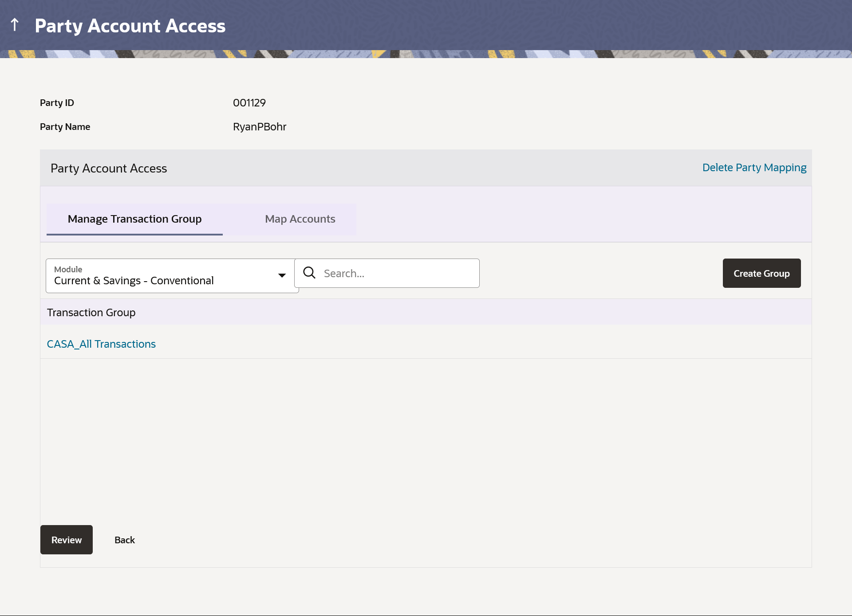Click the Party Account Access section heading
This screenshot has height=616, width=852.
(x=109, y=169)
